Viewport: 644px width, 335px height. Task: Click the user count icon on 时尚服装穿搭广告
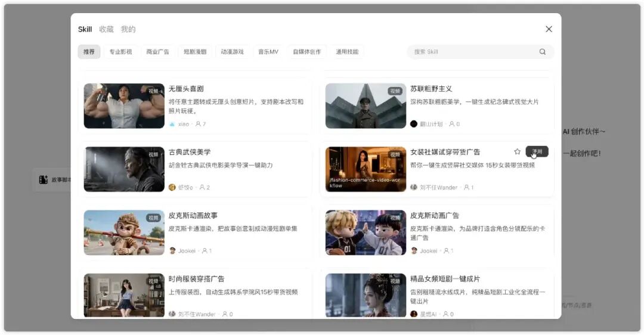(x=225, y=314)
